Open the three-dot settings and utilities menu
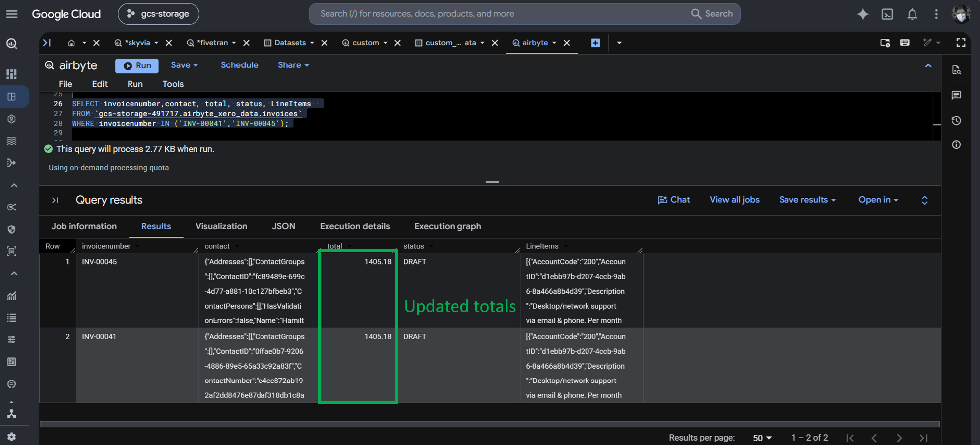This screenshot has height=445, width=980. coord(936,14)
